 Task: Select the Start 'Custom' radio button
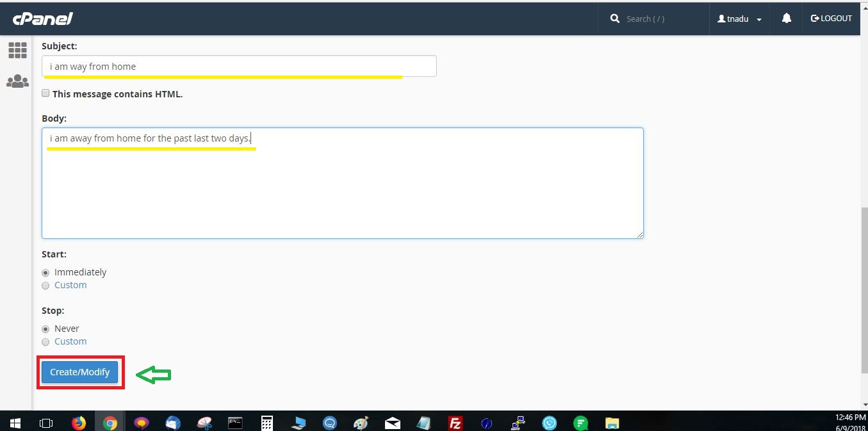(45, 286)
